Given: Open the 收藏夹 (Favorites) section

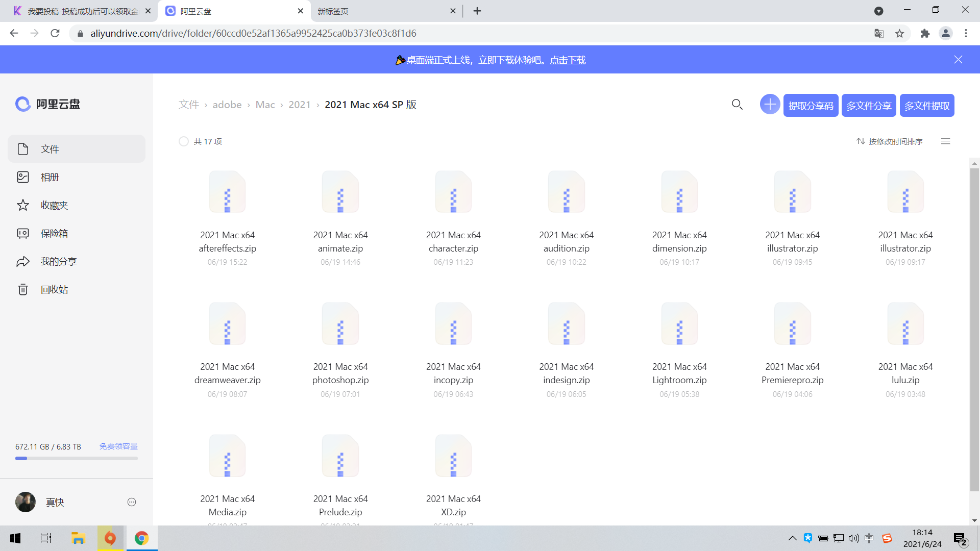Looking at the screenshot, I should tap(53, 205).
